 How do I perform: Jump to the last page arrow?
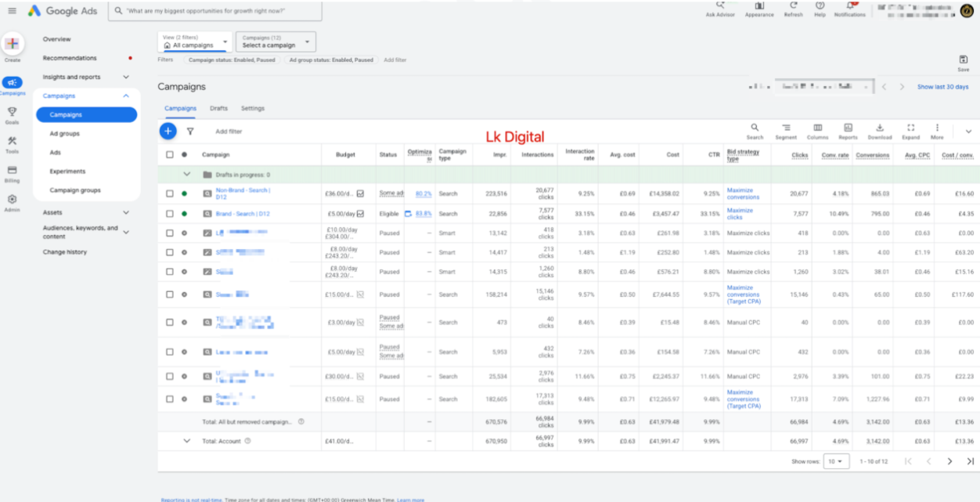pyautogui.click(x=970, y=461)
